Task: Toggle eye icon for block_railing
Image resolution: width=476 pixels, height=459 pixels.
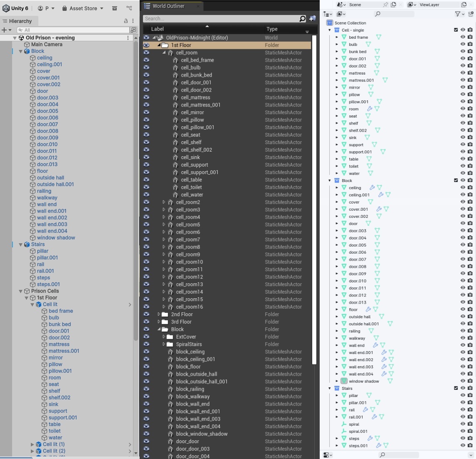Action: [146, 389]
